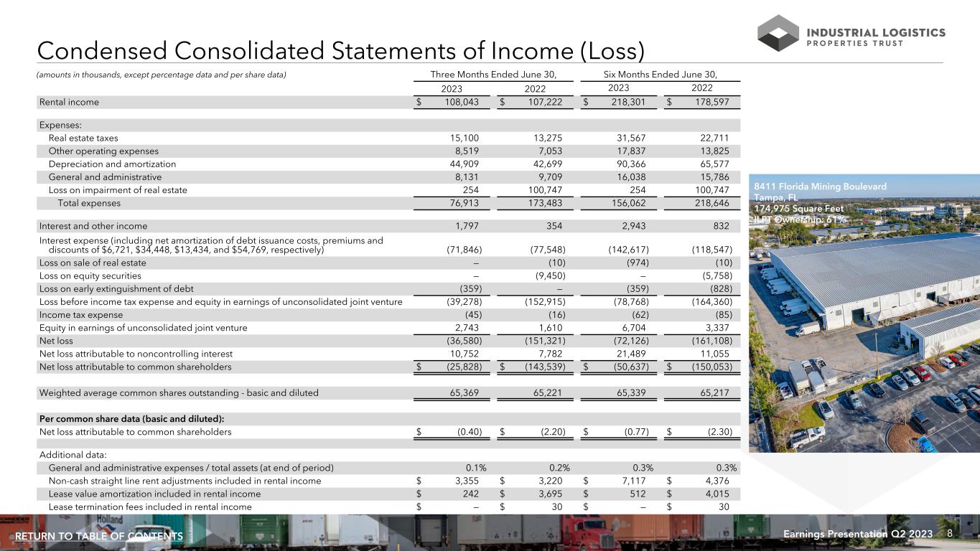Select the "General and administrative" row label
The height and width of the screenshot is (551, 980).
(105, 177)
